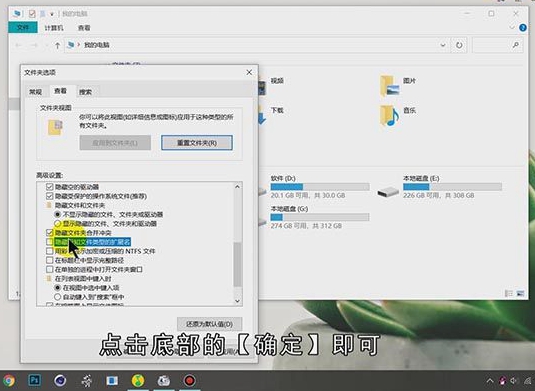Click the back arrow in Explorer

pyautogui.click(x=18, y=45)
